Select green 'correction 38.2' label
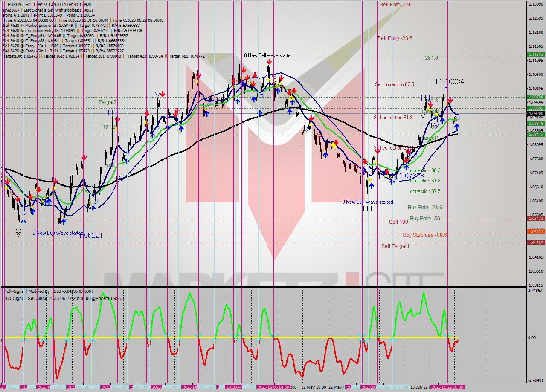 pyautogui.click(x=425, y=170)
